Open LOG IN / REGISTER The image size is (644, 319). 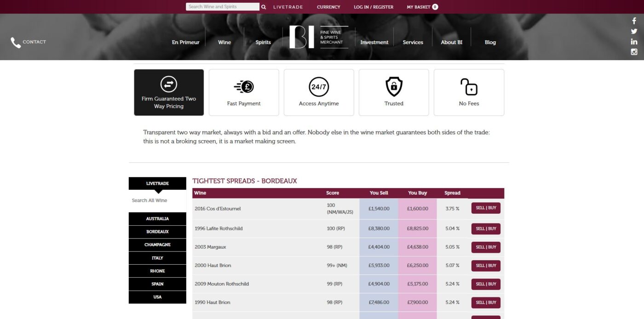click(x=374, y=7)
